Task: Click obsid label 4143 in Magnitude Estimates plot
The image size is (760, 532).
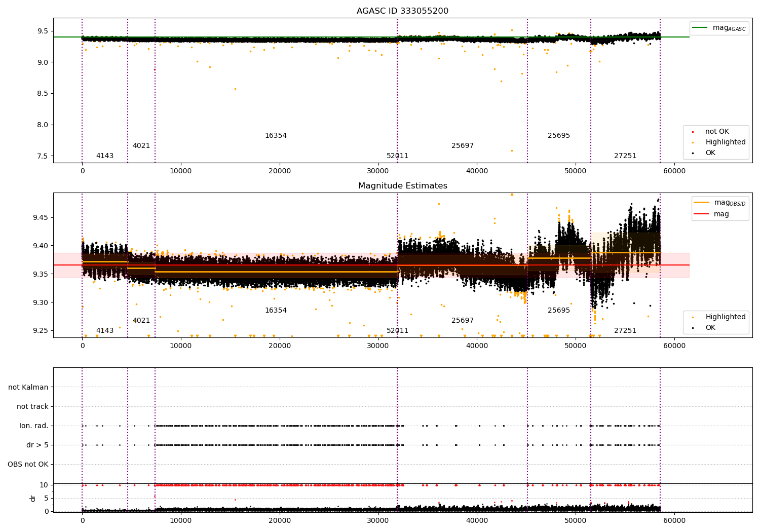Action: (105, 330)
